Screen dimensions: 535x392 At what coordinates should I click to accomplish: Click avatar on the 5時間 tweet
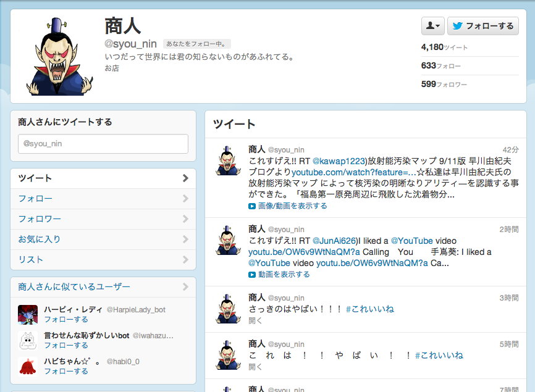[x=228, y=355]
